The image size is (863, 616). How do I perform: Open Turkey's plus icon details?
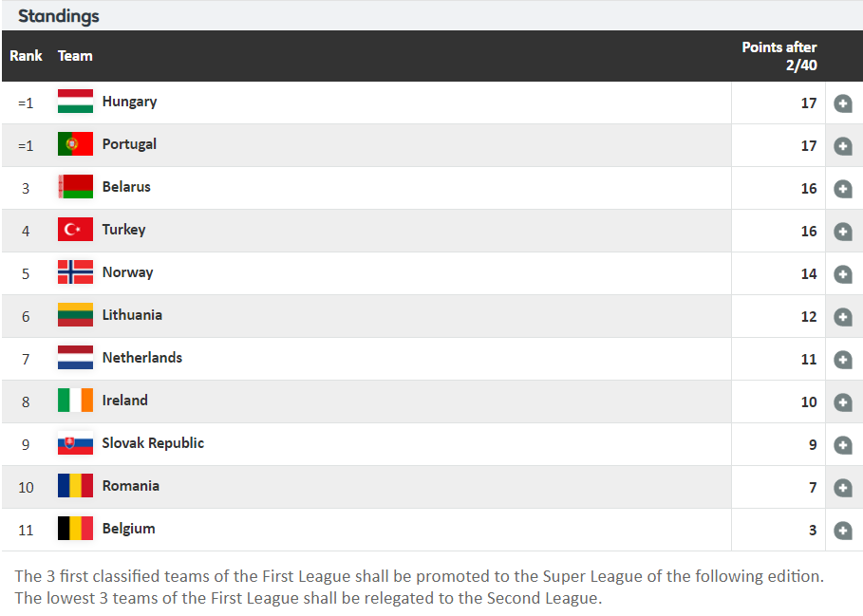(x=843, y=232)
